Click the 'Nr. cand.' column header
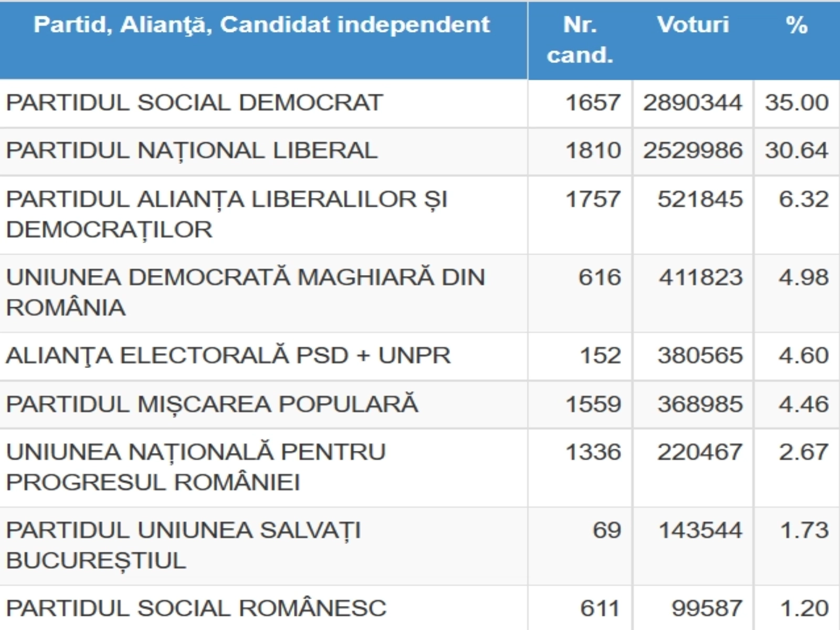The width and height of the screenshot is (840, 630). [580, 40]
